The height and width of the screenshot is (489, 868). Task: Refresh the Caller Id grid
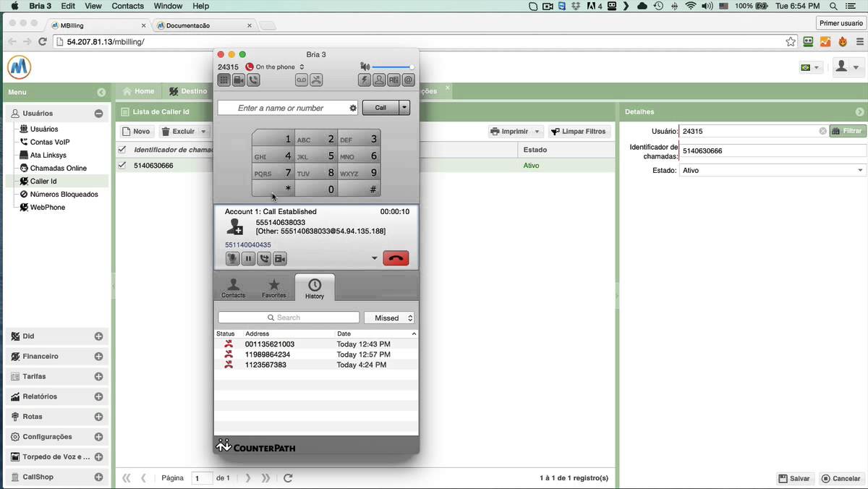coord(288,478)
